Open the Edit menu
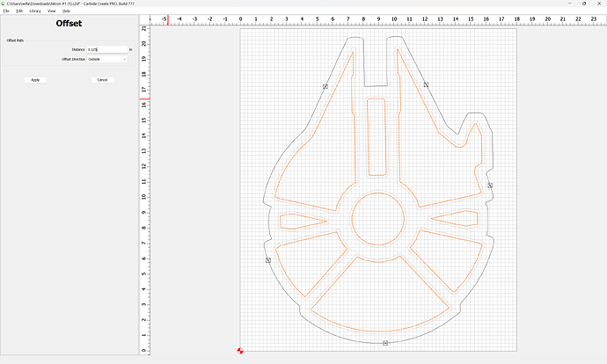 click(x=18, y=11)
